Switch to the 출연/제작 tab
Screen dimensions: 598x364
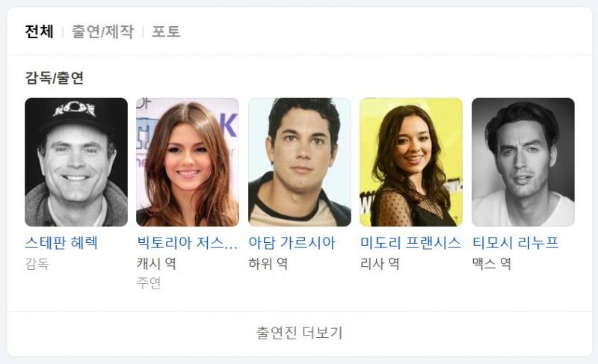point(102,31)
